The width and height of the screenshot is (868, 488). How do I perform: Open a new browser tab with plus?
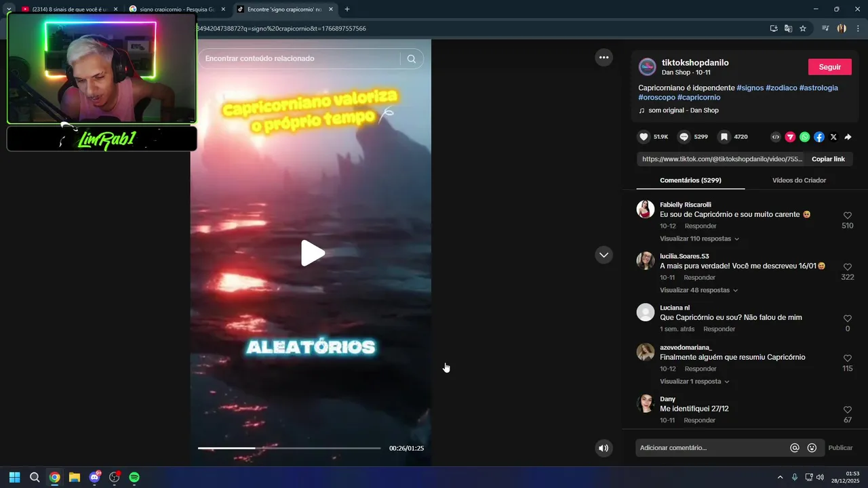[347, 9]
